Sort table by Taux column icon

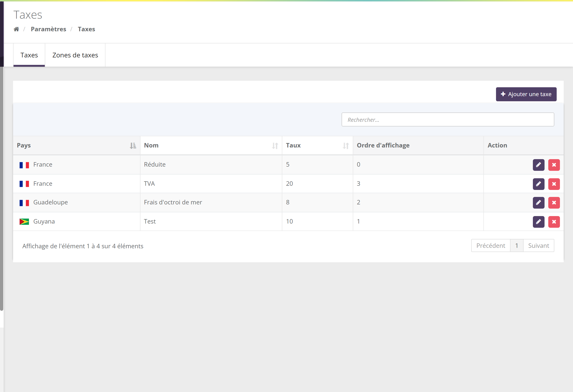(x=346, y=146)
